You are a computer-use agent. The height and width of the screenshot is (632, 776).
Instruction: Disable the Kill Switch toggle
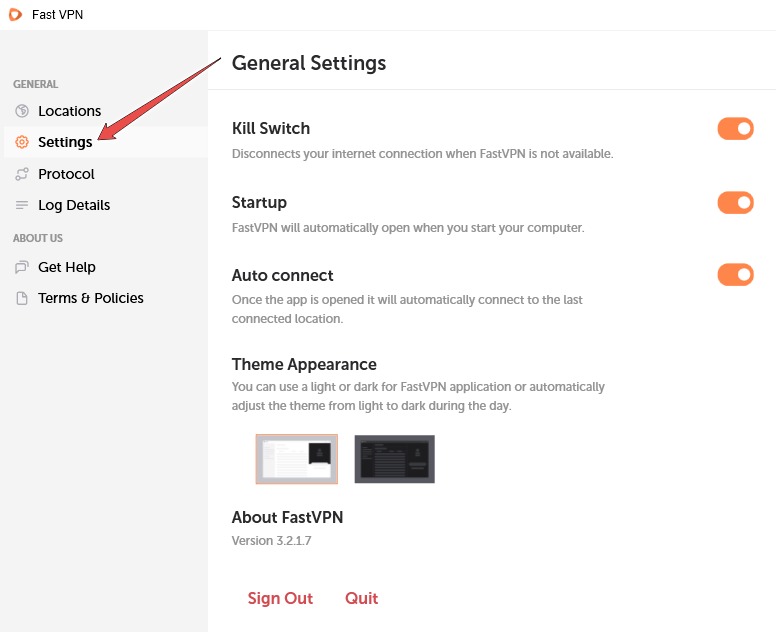(735, 129)
